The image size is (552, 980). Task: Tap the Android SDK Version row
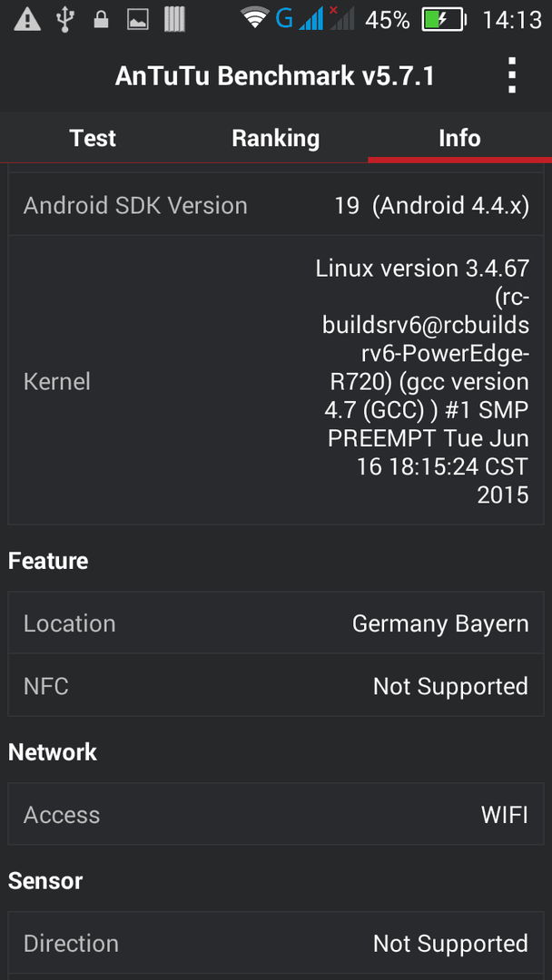(276, 205)
